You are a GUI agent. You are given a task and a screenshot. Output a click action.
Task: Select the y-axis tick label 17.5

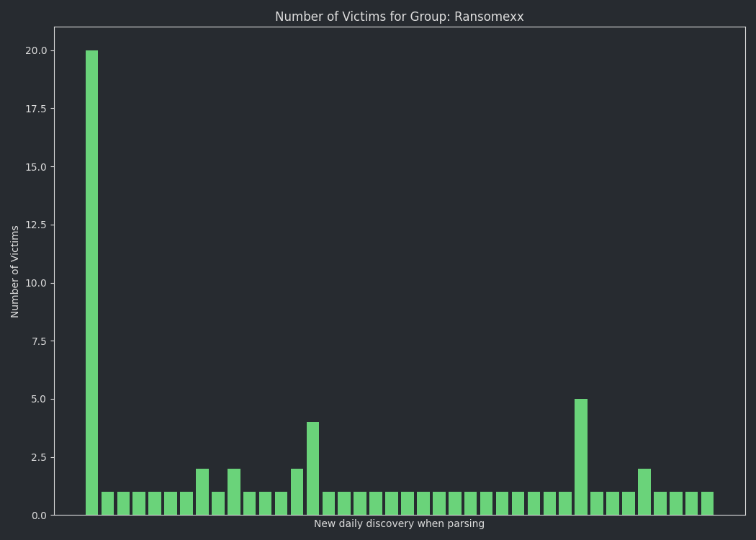tap(36, 109)
